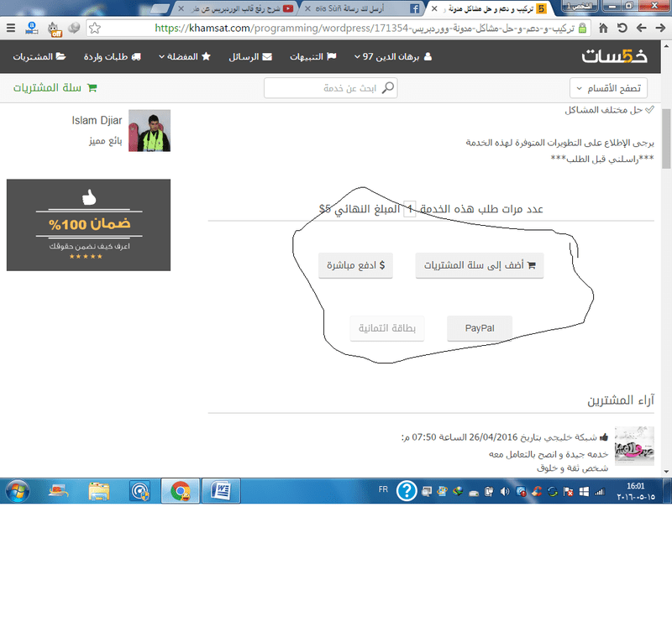
Task: Close the active Khamsat tab
Action: pos(434,8)
